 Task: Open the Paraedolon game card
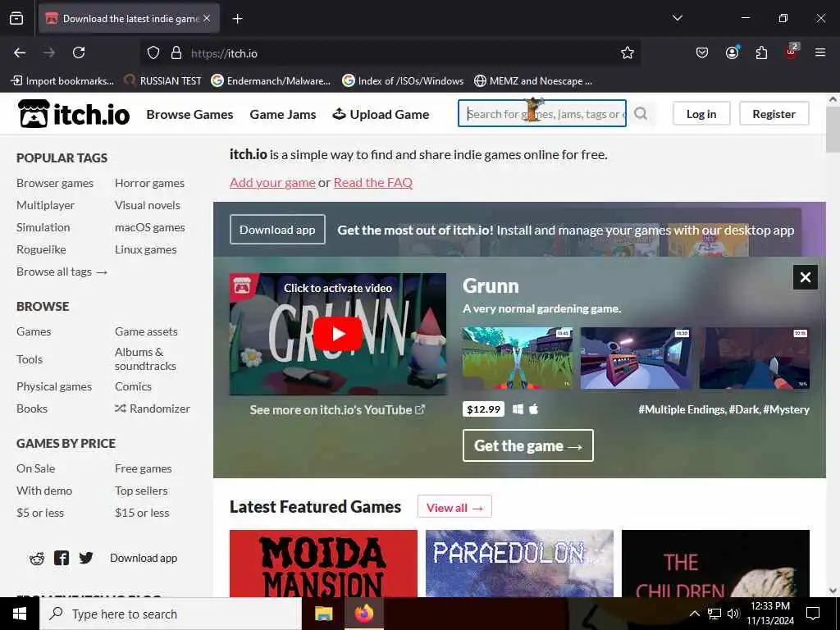point(519,563)
